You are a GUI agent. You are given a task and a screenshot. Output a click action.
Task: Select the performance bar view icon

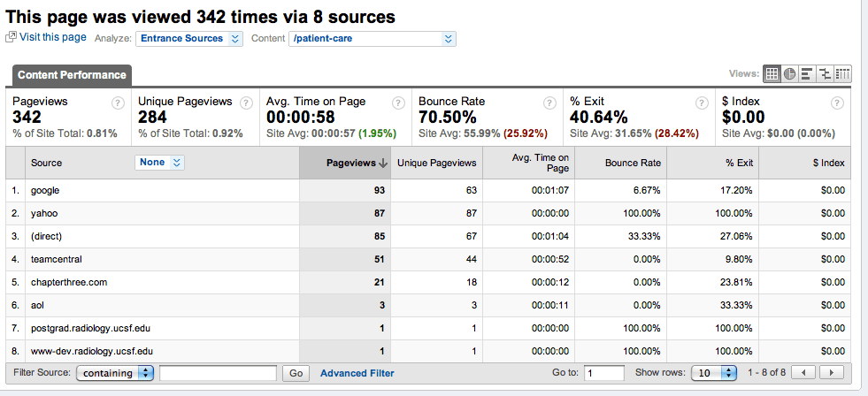[x=807, y=73]
